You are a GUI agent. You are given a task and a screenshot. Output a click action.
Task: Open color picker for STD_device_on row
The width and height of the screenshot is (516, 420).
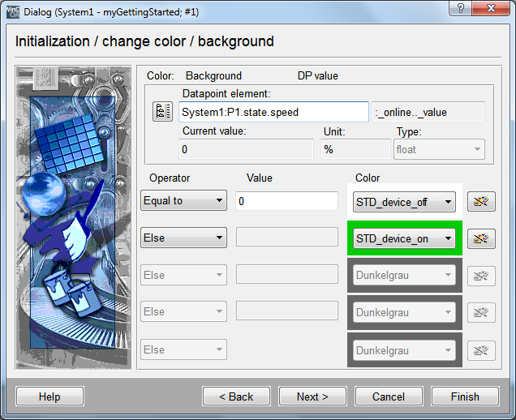(481, 238)
